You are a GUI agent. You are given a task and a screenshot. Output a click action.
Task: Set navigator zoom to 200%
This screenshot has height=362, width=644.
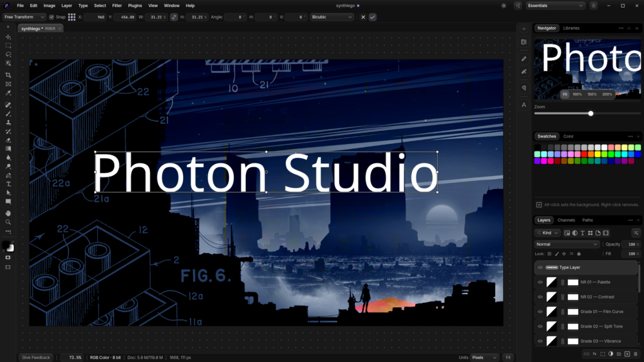coord(607,94)
